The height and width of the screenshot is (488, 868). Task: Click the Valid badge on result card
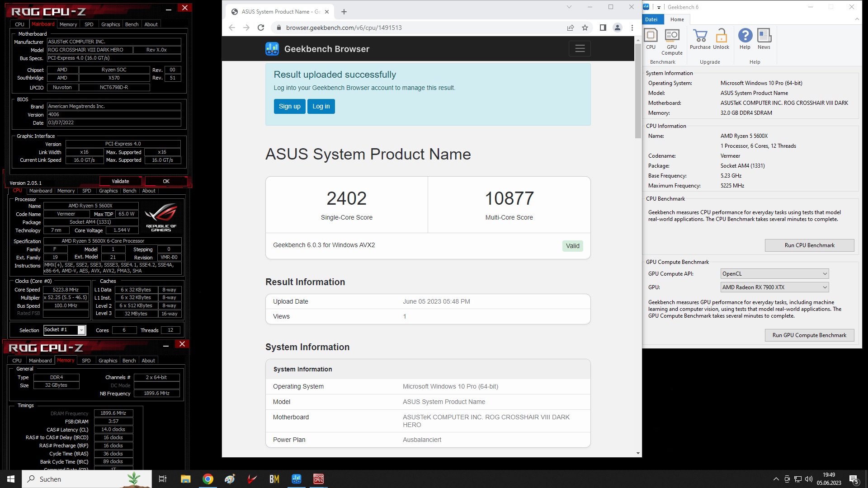[x=572, y=246]
